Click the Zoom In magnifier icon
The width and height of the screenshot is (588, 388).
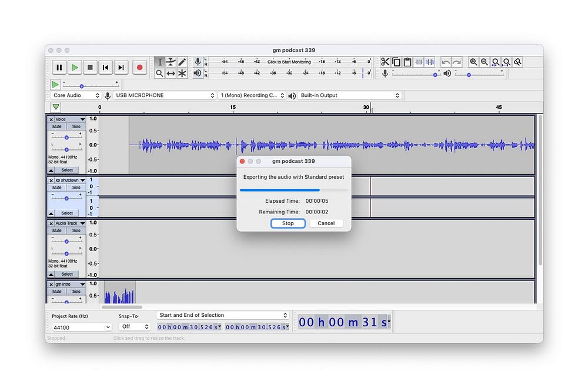pyautogui.click(x=473, y=62)
